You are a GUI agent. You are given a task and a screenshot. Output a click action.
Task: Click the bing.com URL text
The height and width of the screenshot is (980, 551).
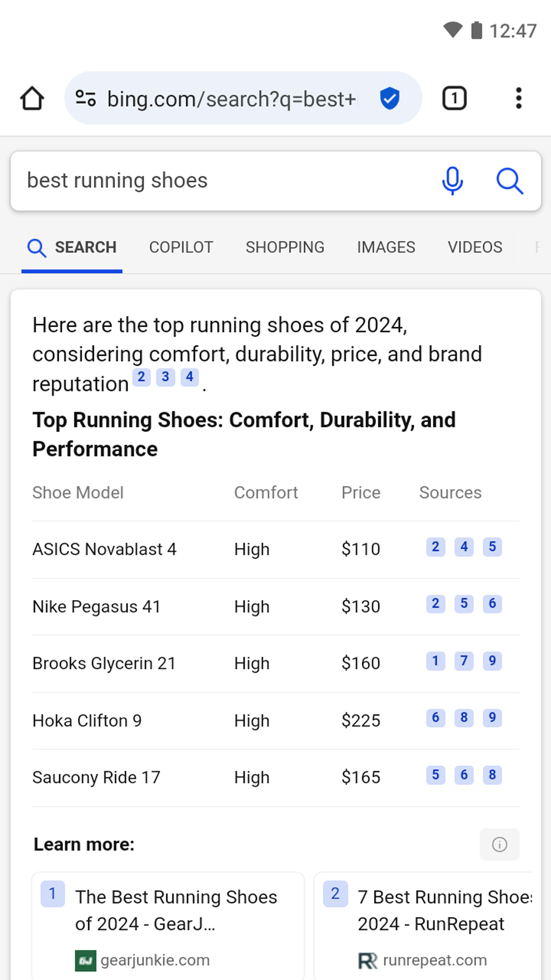tap(232, 99)
